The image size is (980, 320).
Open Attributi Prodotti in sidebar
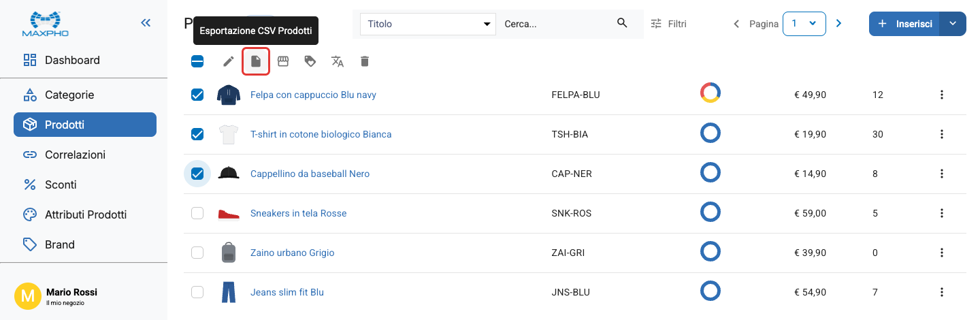tap(85, 214)
